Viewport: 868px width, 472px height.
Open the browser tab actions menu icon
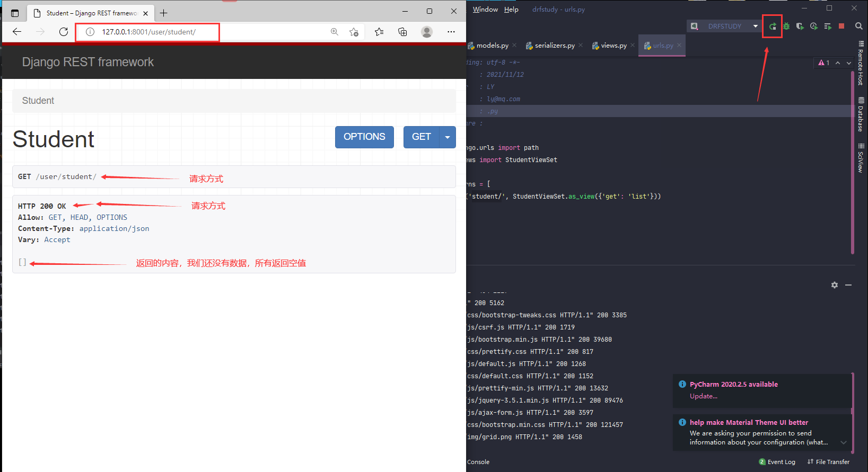coord(15,13)
